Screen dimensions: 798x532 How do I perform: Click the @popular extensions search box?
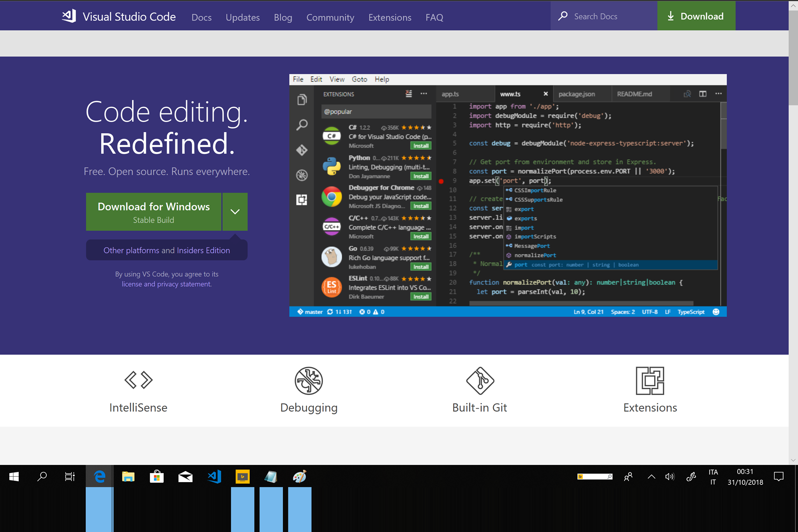[x=376, y=111]
